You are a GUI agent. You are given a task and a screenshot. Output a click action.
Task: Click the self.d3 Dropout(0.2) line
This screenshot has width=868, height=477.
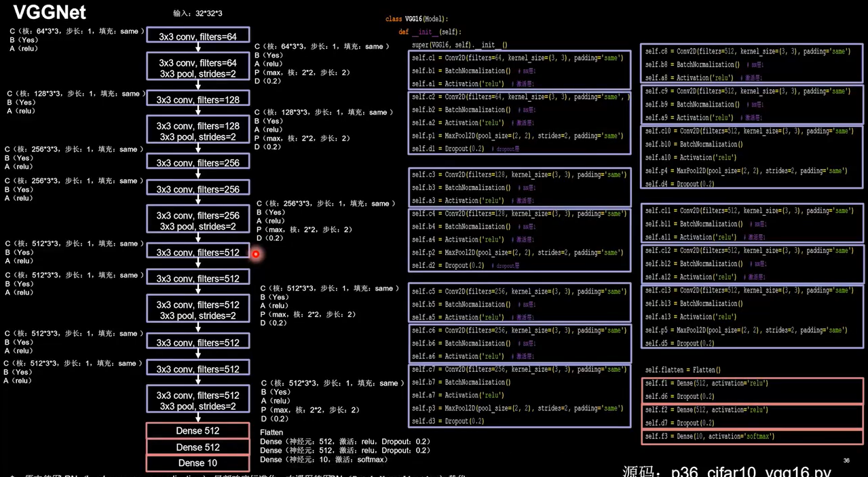448,421
